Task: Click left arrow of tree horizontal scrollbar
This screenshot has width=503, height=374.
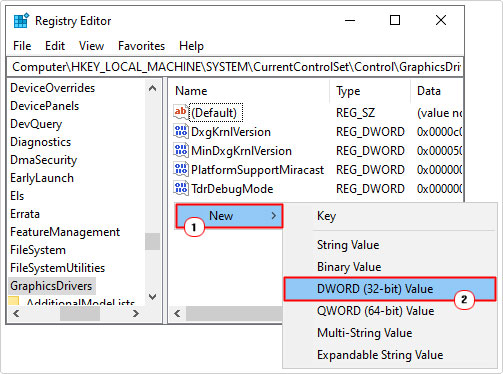Action: pos(16,313)
